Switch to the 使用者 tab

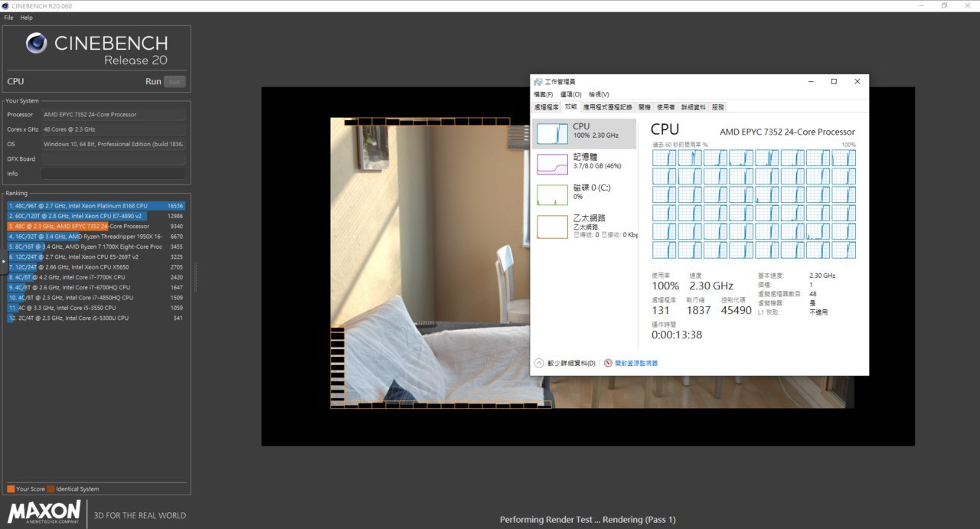(666, 107)
